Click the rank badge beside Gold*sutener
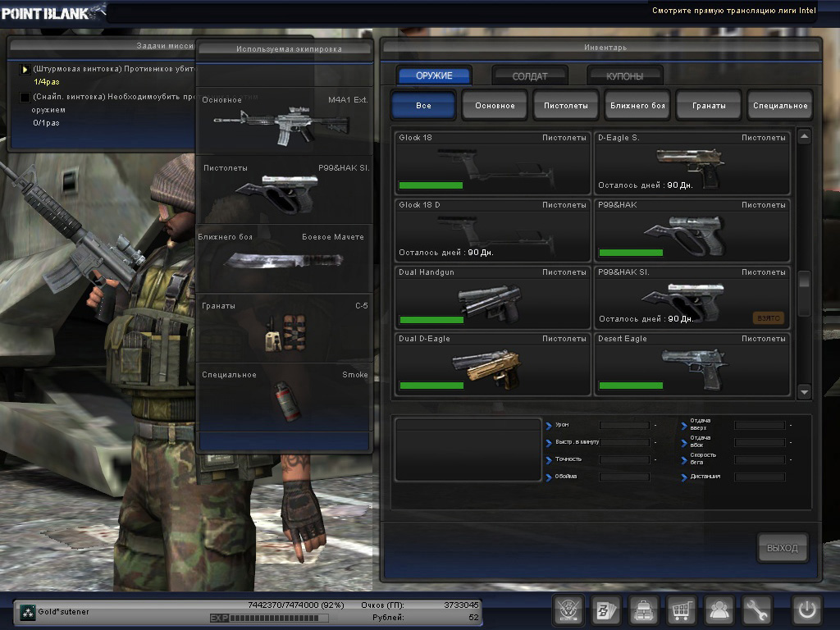 [27, 612]
